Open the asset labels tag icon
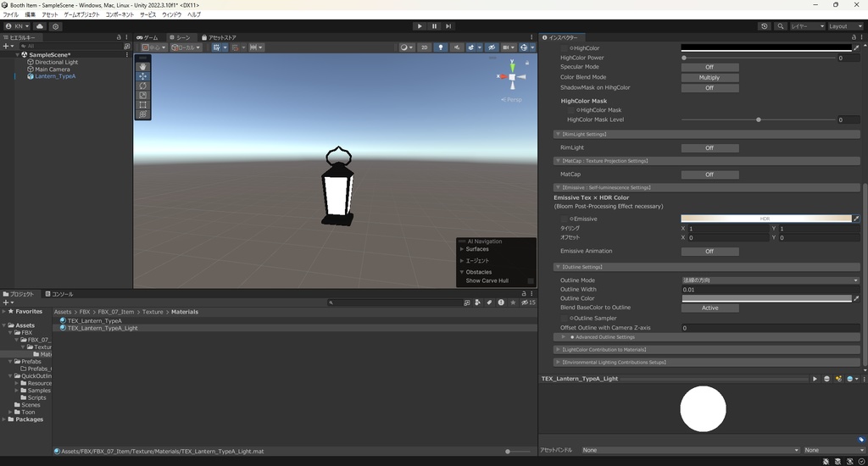The height and width of the screenshot is (466, 868). click(x=861, y=440)
